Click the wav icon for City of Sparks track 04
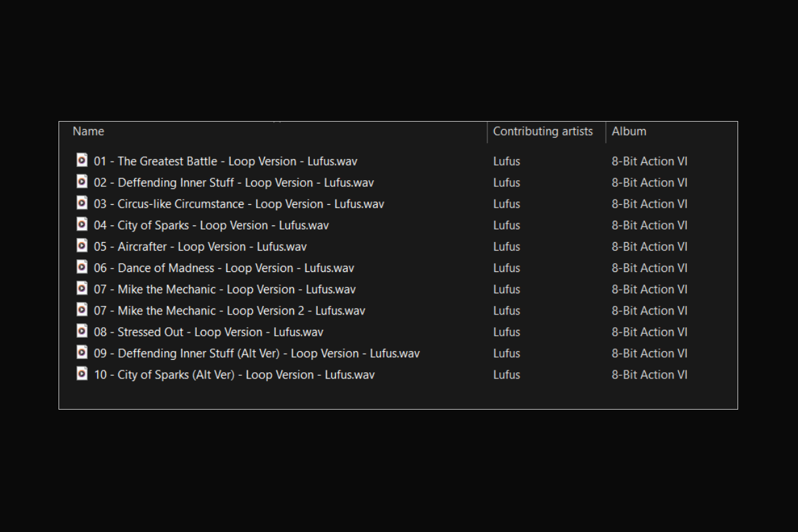798x532 pixels. 82,224
